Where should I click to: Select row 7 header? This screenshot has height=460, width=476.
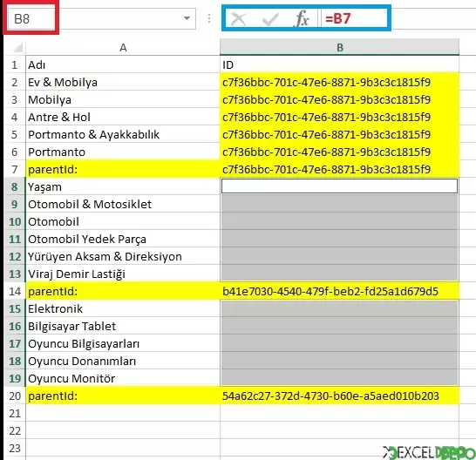coord(15,169)
